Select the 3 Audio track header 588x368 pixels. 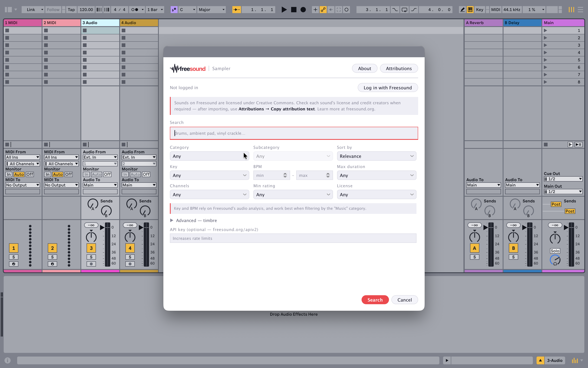tap(100, 23)
